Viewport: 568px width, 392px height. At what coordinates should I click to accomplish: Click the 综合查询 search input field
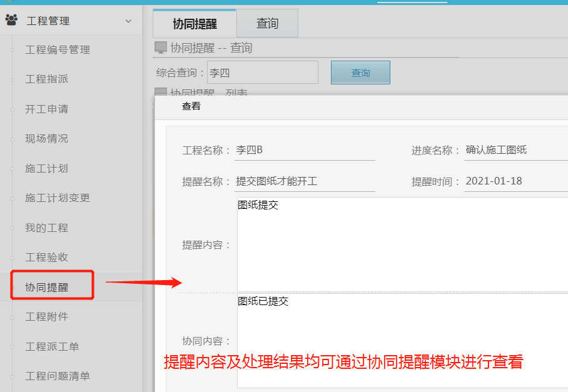(x=262, y=73)
